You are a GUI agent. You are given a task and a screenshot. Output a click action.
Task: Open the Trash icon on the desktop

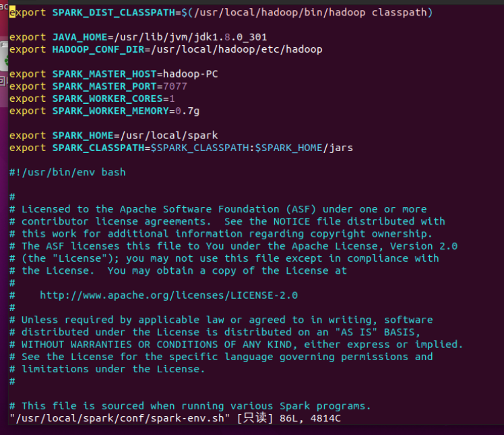pyautogui.click(x=4, y=57)
